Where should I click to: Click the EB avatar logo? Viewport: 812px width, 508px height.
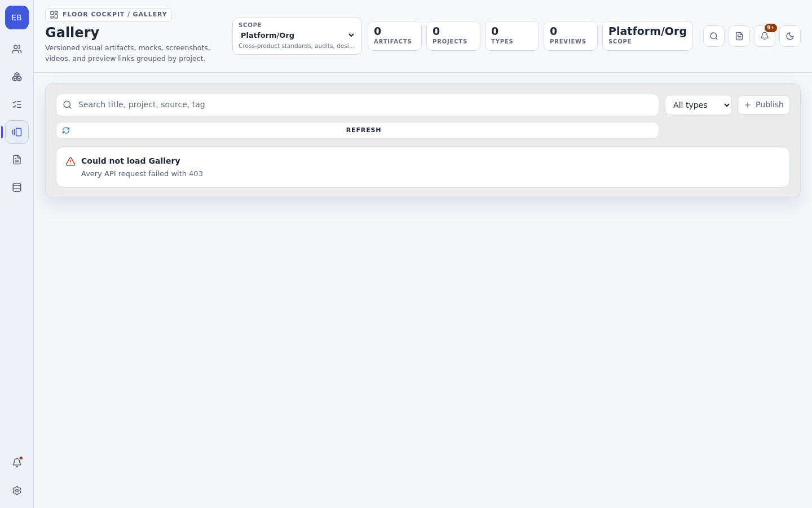17,17
